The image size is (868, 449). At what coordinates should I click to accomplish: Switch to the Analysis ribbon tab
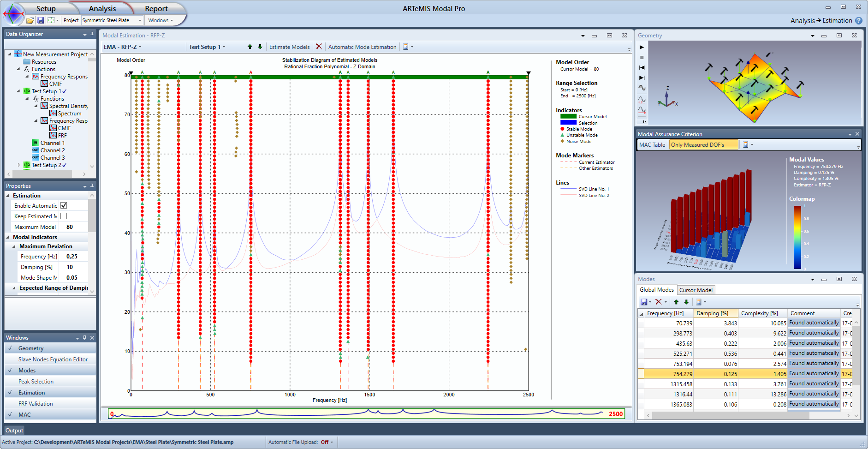pos(102,9)
